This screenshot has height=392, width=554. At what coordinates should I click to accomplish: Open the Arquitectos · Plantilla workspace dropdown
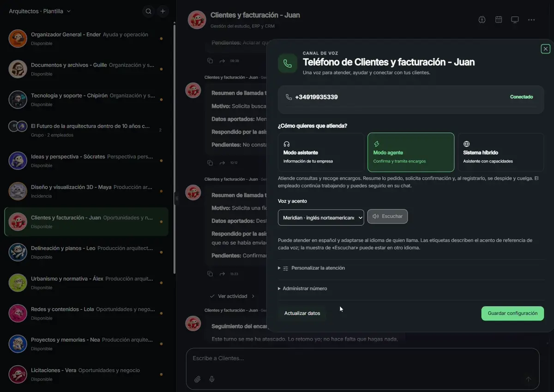(40, 11)
